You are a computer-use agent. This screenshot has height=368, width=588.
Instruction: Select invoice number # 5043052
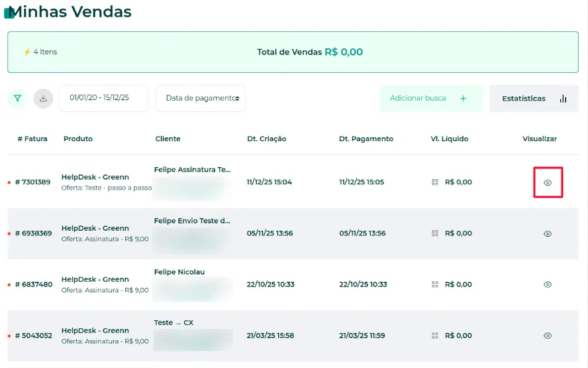pos(33,336)
